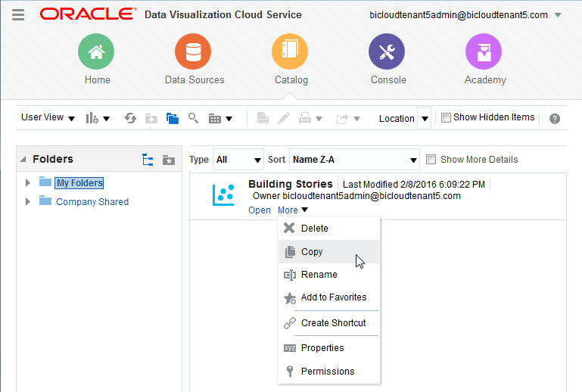Choose Delete from the More menu

[x=329, y=229]
